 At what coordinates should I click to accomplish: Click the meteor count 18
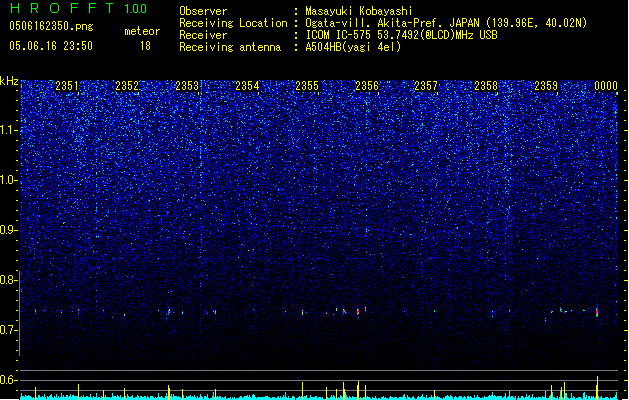tap(145, 46)
